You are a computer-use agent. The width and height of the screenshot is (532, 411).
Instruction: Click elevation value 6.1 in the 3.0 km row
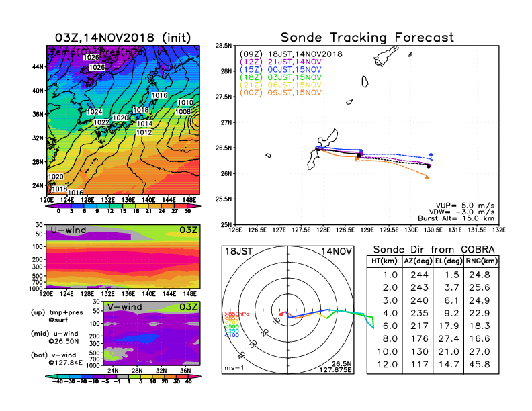[451, 300]
